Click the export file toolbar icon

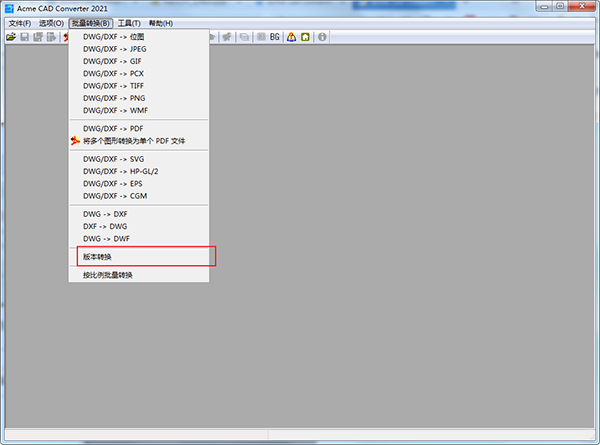coord(51,37)
